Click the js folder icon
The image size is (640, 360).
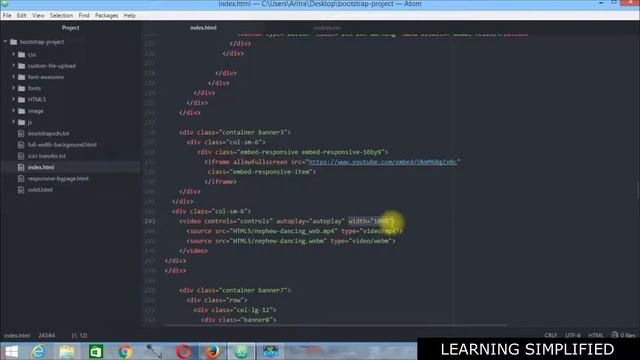pos(22,122)
